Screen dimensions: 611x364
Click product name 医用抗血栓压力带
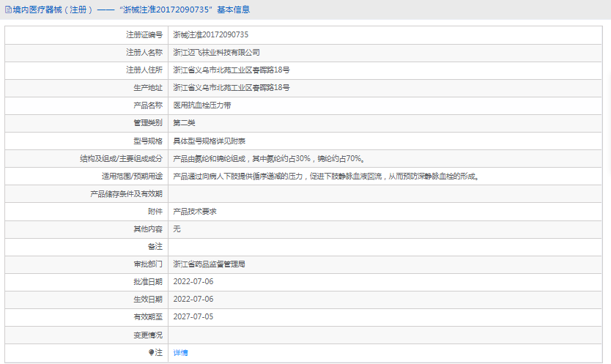(x=202, y=105)
